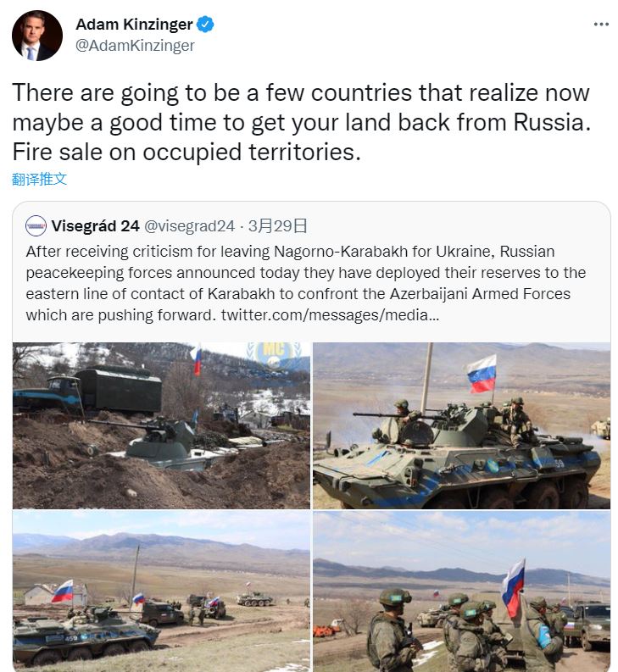Image resolution: width=618 pixels, height=672 pixels.
Task: Open the bottom-right soldiers with flag photo
Action: (461, 590)
